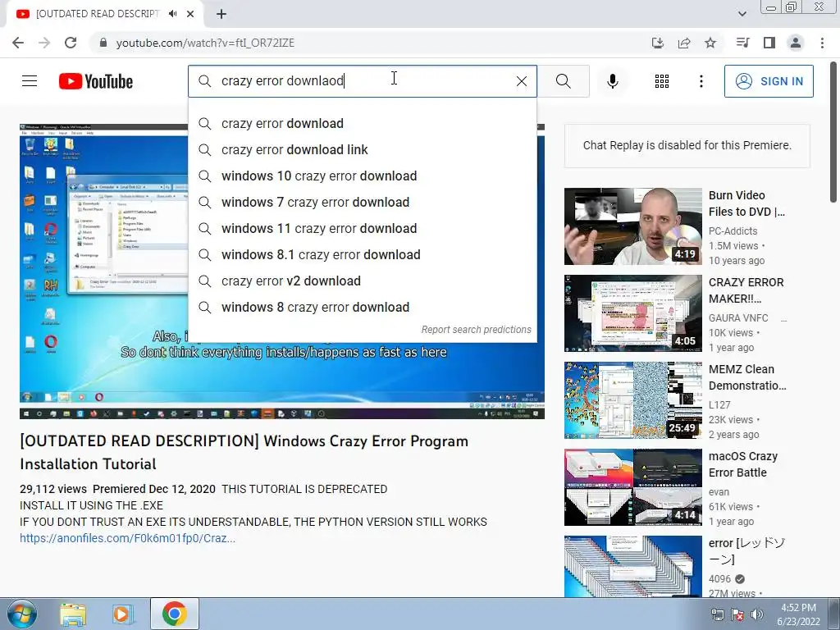The height and width of the screenshot is (630, 840).
Task: Open Windows Media Player from taskbar
Action: (123, 614)
